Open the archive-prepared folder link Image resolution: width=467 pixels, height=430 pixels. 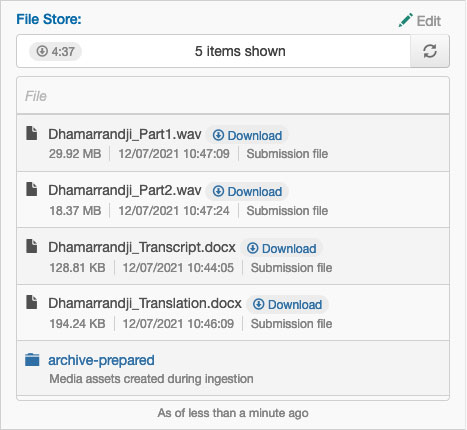pos(101,360)
